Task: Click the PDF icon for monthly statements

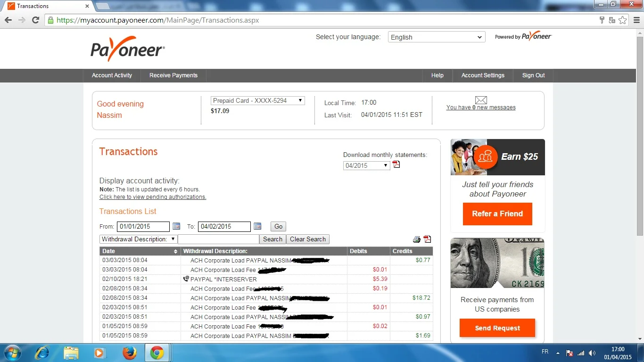Action: click(x=396, y=165)
